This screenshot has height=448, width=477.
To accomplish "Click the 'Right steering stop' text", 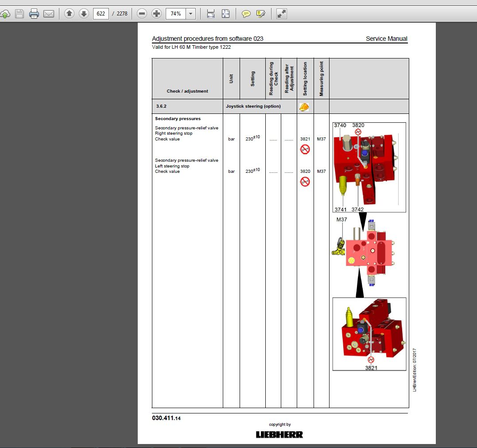I will click(174, 133).
